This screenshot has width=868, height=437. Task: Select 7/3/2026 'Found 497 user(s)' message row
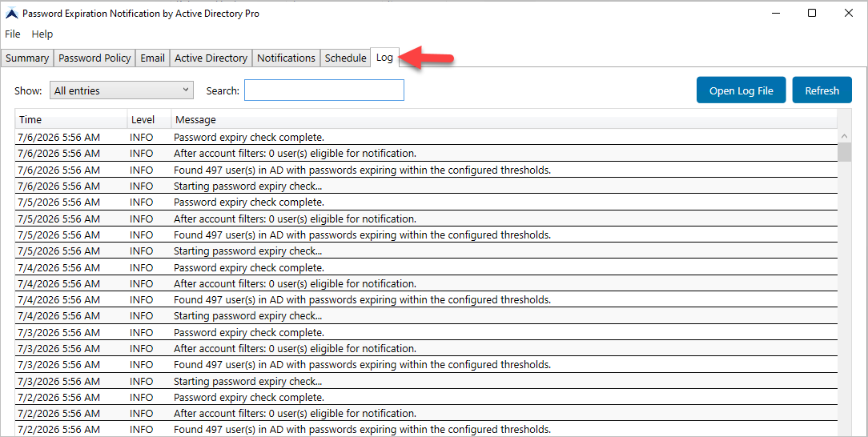pos(426,365)
